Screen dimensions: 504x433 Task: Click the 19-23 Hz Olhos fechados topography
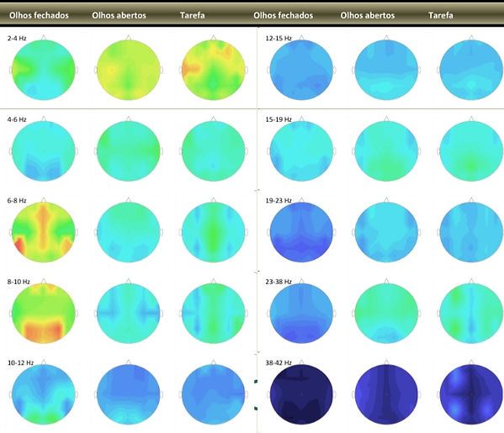click(301, 232)
